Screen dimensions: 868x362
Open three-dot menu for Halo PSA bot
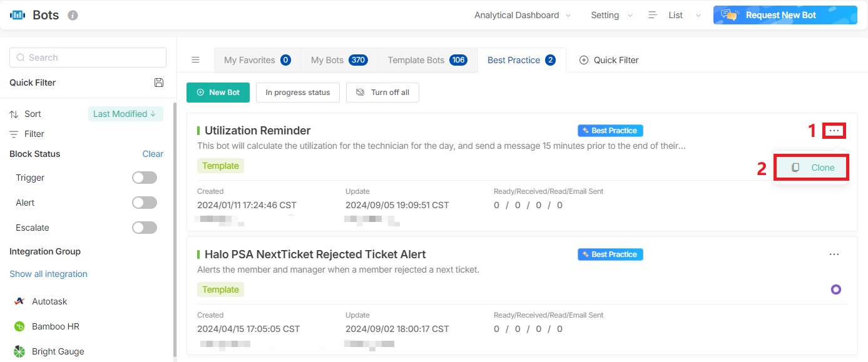[834, 254]
